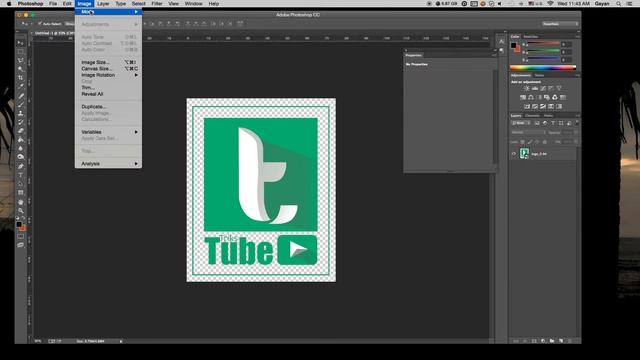Viewport: 640px width, 360px height.
Task: Select the Dodge tool
Action: tap(20, 157)
